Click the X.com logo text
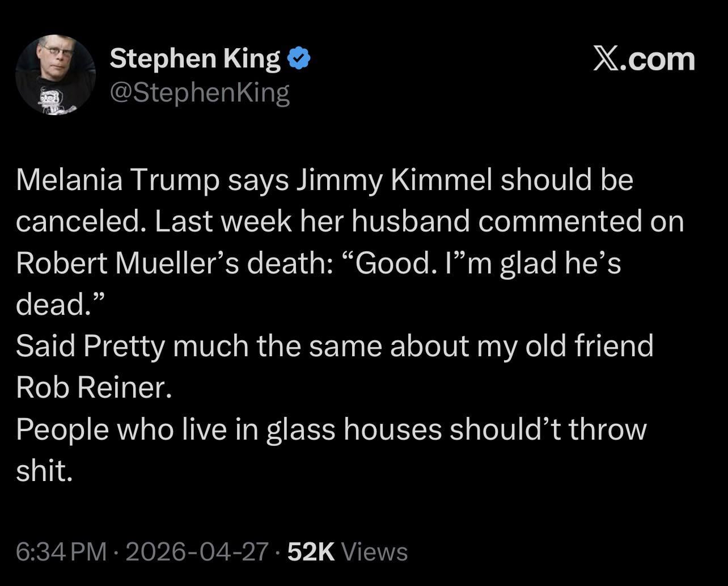The image size is (728, 586). (644, 60)
